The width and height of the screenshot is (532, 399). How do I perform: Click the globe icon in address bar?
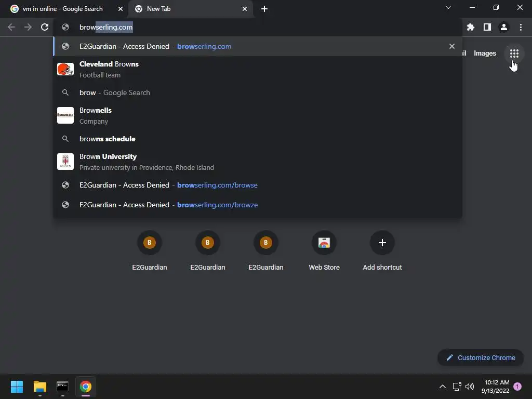click(65, 27)
